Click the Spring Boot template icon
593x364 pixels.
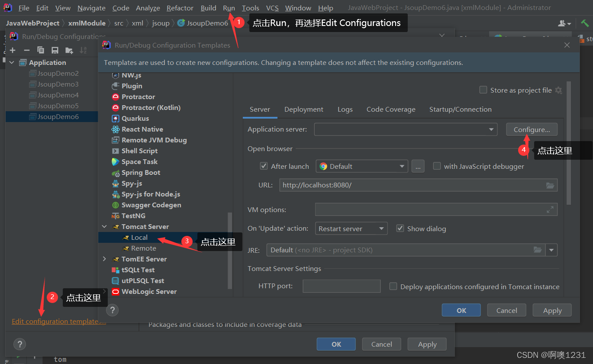click(115, 173)
